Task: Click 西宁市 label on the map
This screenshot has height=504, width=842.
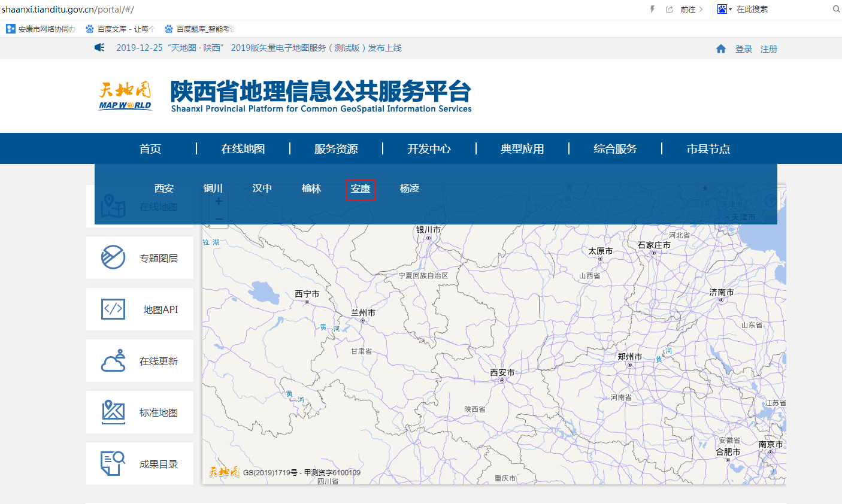Action: coord(307,293)
